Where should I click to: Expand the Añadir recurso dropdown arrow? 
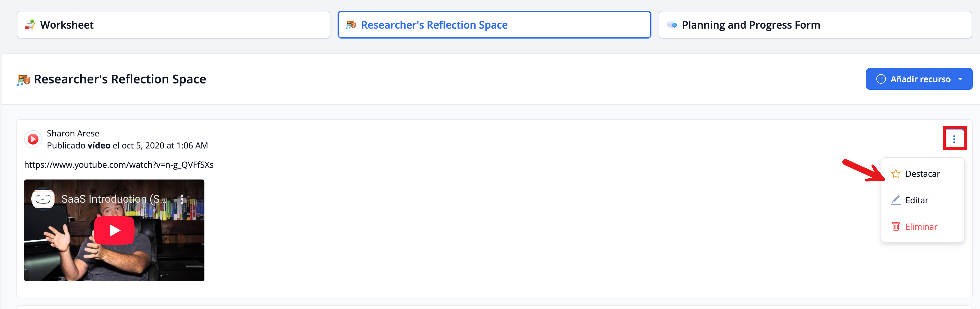click(x=960, y=79)
